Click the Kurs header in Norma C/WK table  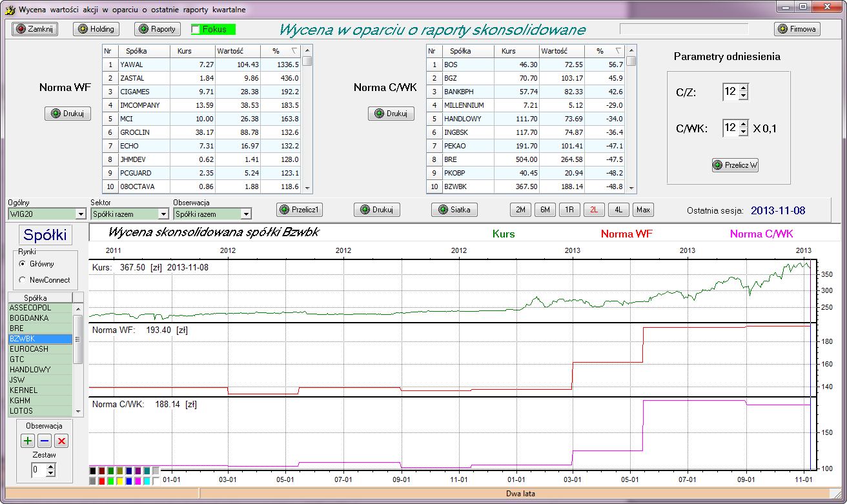pos(518,51)
